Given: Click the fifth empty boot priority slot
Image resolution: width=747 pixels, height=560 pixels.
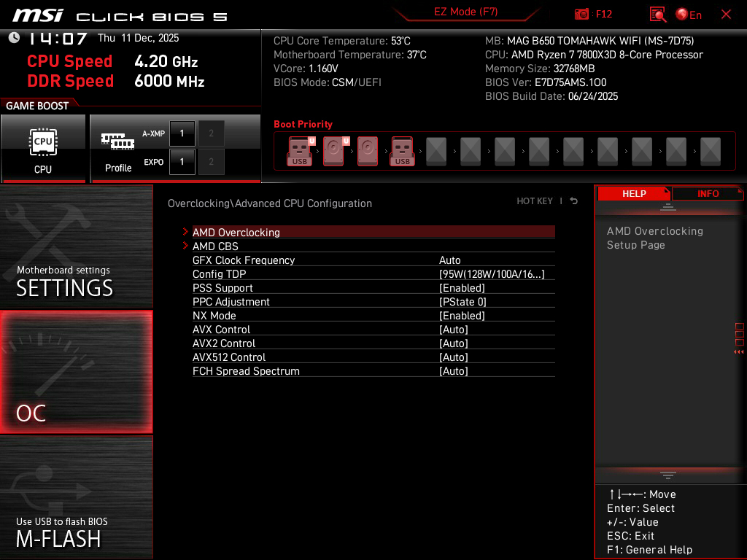Looking at the screenshot, I should (x=436, y=151).
